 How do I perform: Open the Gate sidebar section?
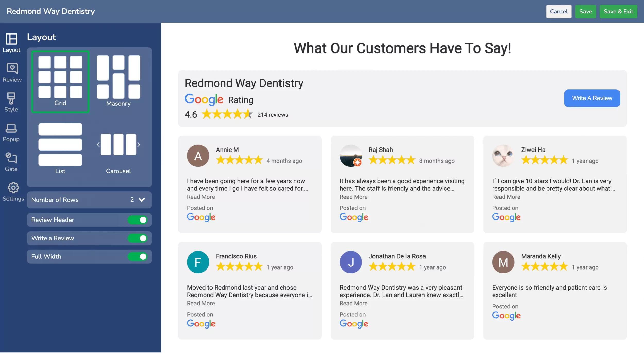coord(11,162)
